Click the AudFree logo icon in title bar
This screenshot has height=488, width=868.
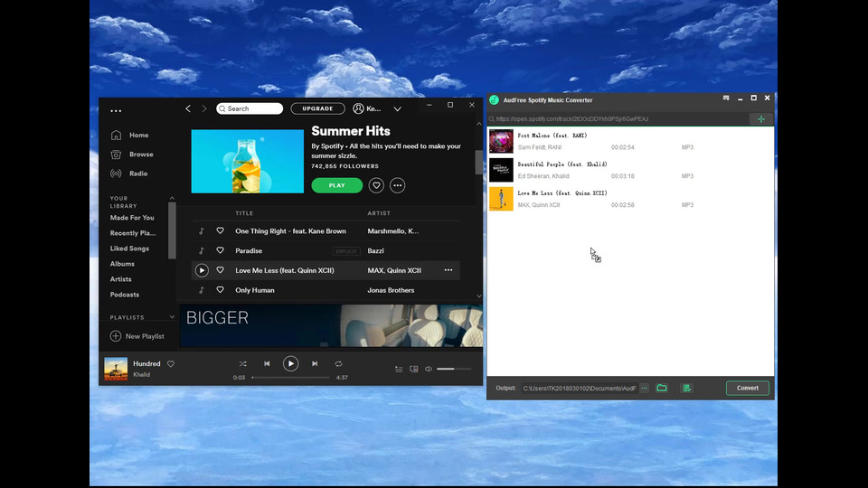coord(494,100)
